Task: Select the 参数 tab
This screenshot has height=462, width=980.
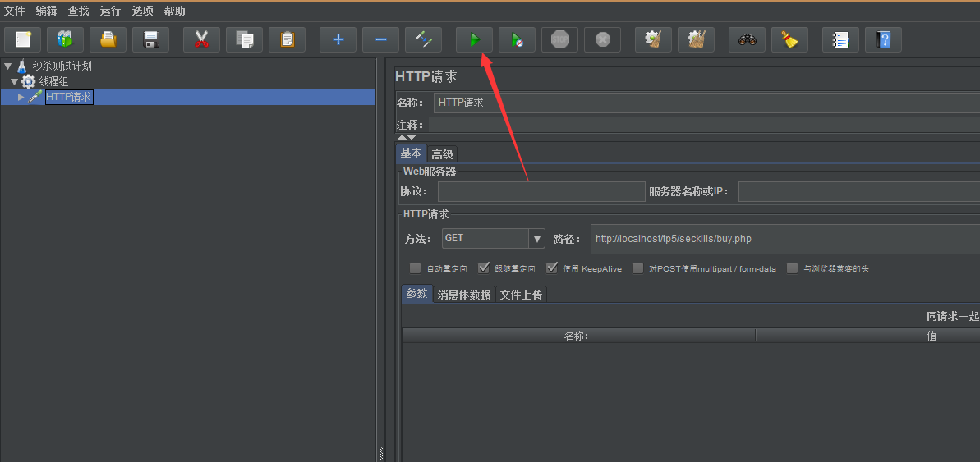Action: click(x=416, y=294)
